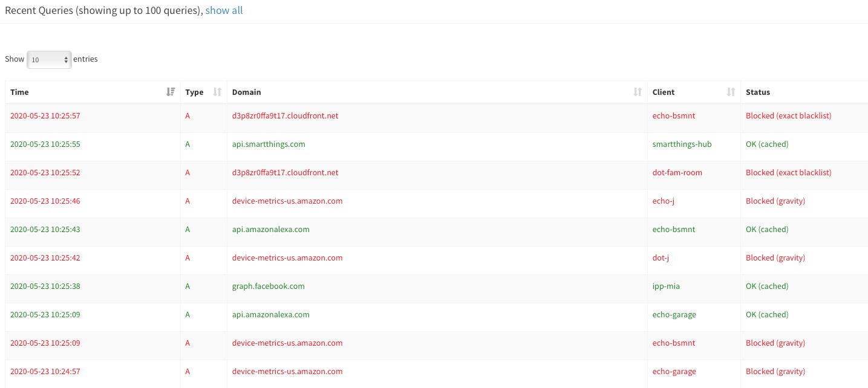The height and width of the screenshot is (388, 868).
Task: Click echo-garage client in the 10:24:57 row
Action: pyautogui.click(x=674, y=371)
